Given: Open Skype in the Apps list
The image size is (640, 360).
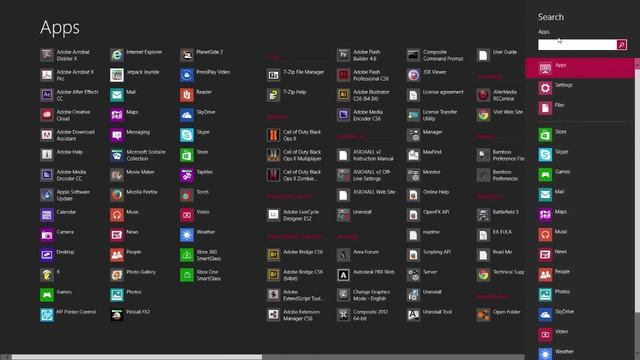Looking at the screenshot, I should 195,135.
